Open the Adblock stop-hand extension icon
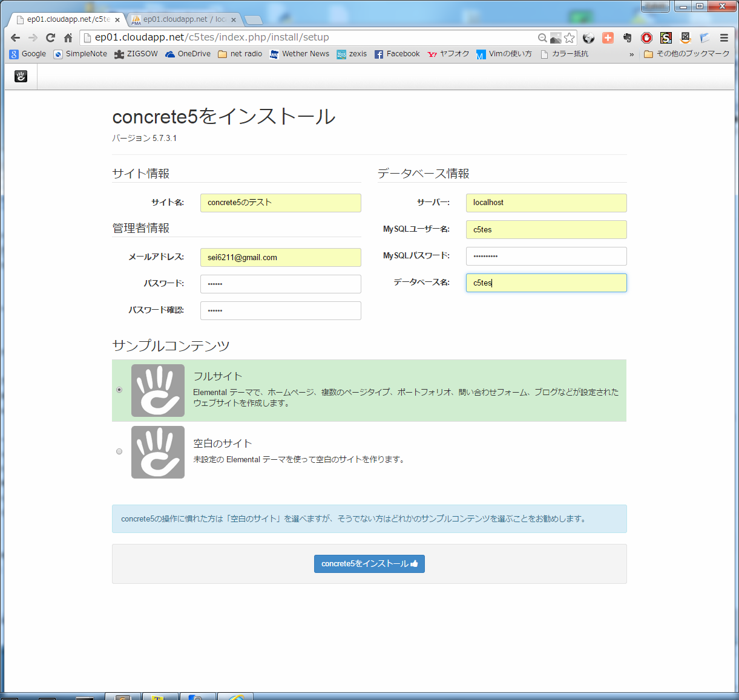Screen dimensions: 739x700 point(647,38)
